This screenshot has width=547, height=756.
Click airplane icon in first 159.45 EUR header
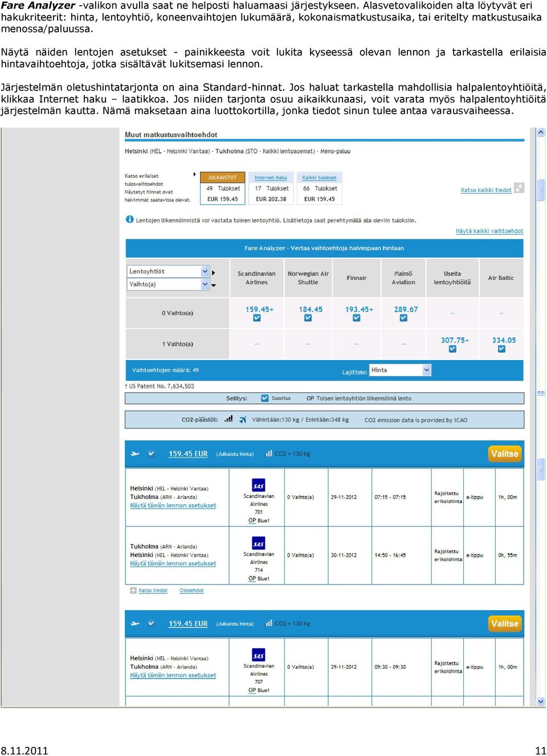point(135,454)
